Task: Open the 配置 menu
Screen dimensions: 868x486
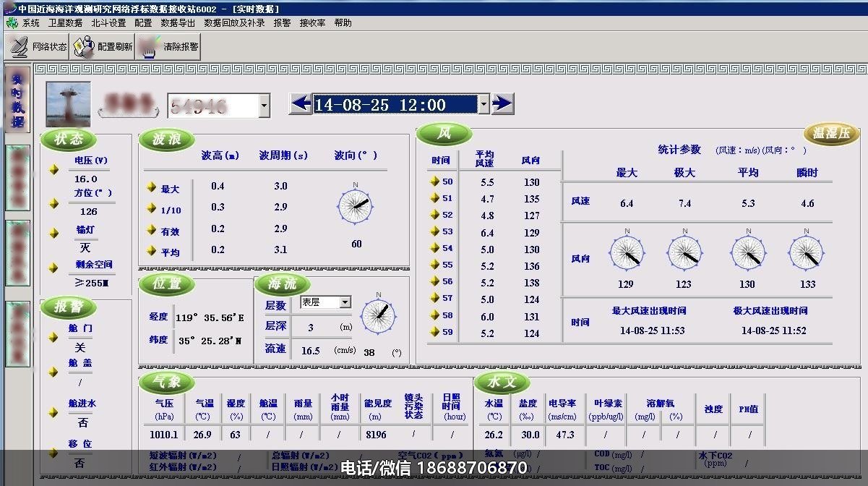Action: tap(143, 23)
